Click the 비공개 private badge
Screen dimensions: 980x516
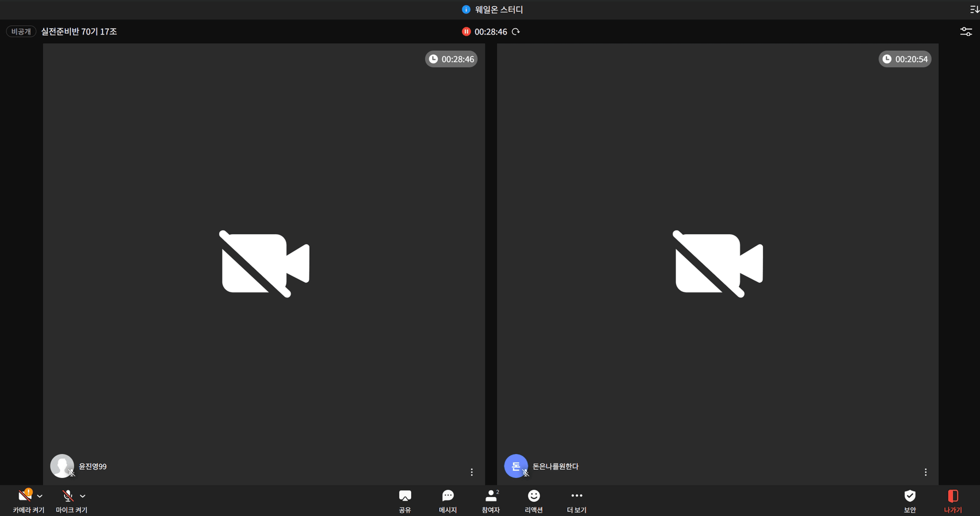coord(21,31)
